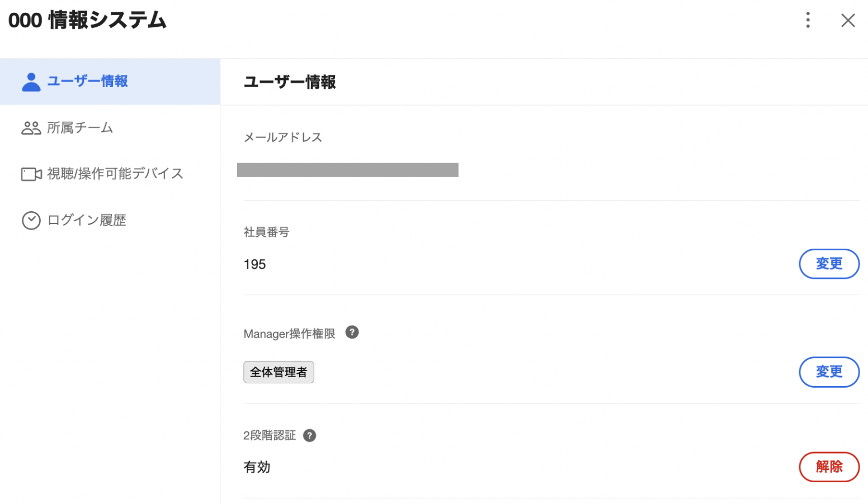Click 変更 for Manager操作権限

[829, 372]
